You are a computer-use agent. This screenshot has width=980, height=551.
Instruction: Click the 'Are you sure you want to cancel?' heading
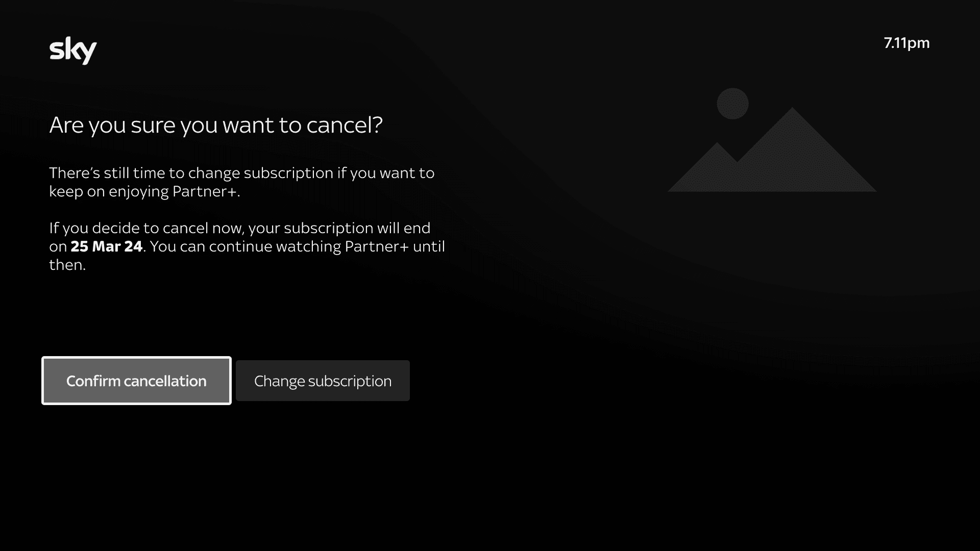click(x=215, y=125)
